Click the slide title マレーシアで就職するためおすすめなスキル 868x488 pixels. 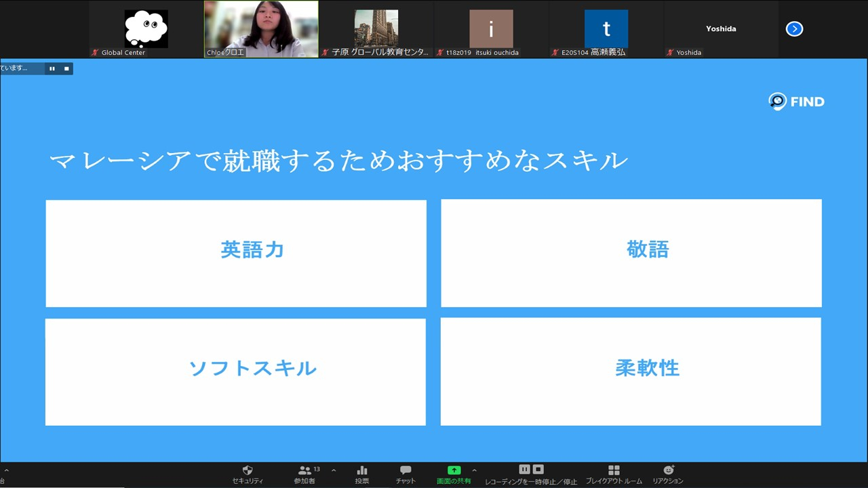tap(338, 161)
